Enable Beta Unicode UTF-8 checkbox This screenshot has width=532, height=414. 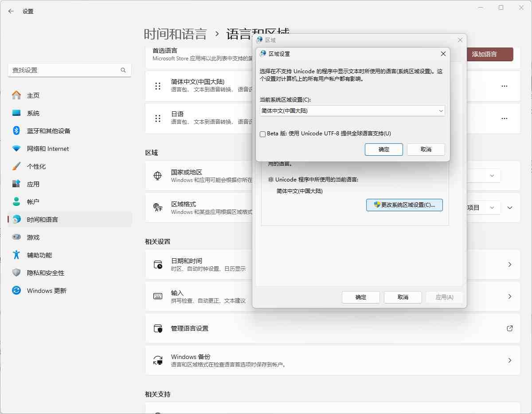(263, 134)
